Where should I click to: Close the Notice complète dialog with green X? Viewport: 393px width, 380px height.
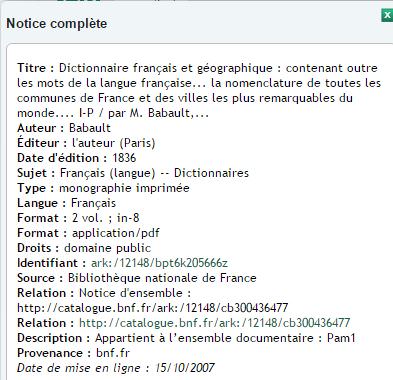click(x=387, y=15)
